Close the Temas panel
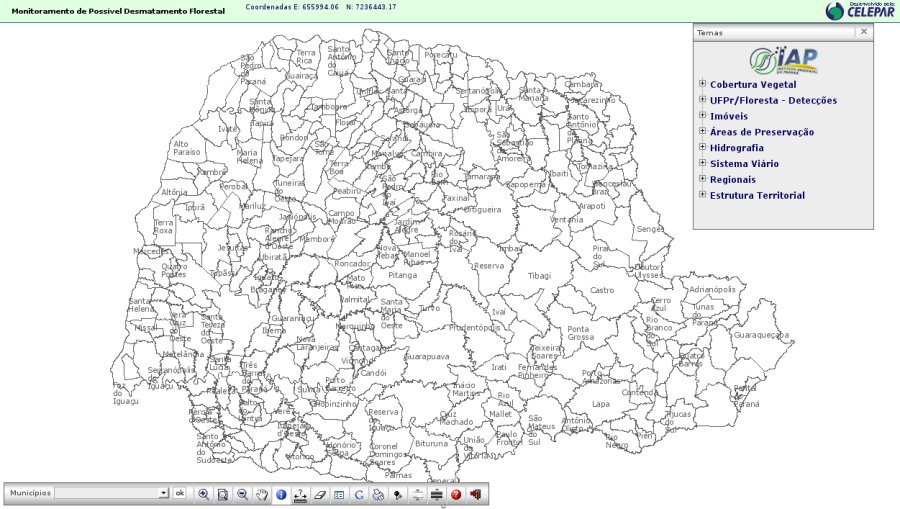Viewport: 900px width, 509px height. [x=864, y=32]
